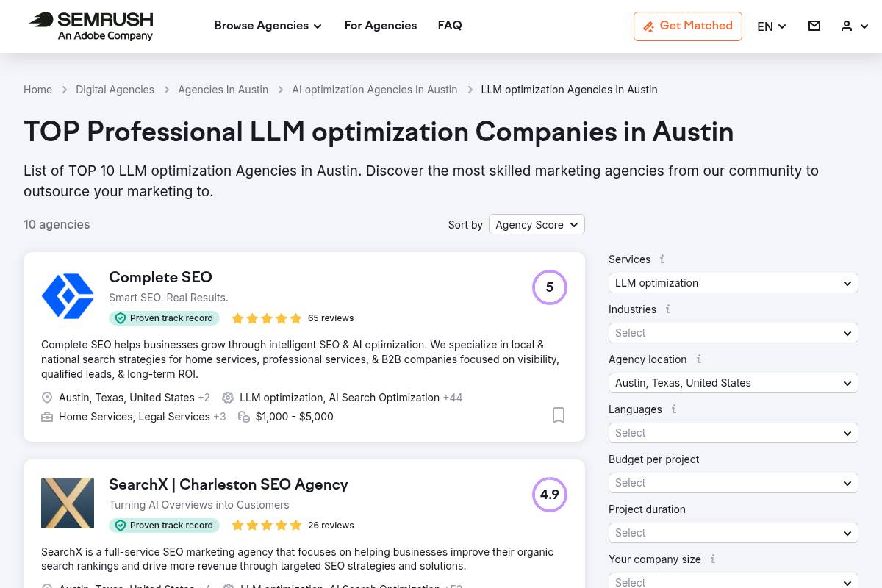
Task: Open the Semrush logo homepage link
Action: tap(90, 26)
